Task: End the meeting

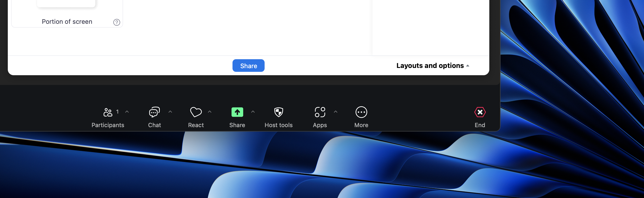Action: coord(480,117)
